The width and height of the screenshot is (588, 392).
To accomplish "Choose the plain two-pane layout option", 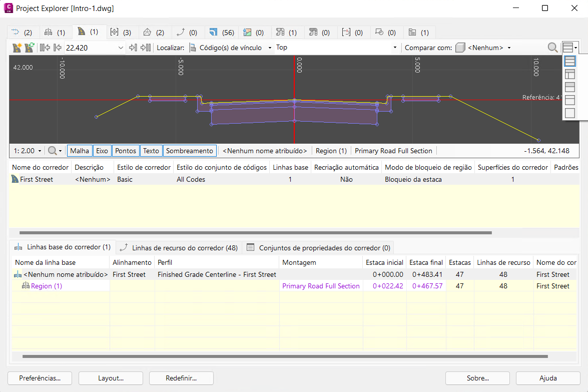I will pyautogui.click(x=570, y=100).
